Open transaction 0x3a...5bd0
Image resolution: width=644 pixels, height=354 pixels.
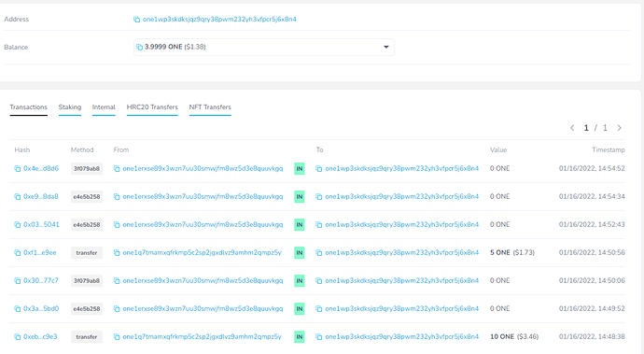[x=41, y=308]
